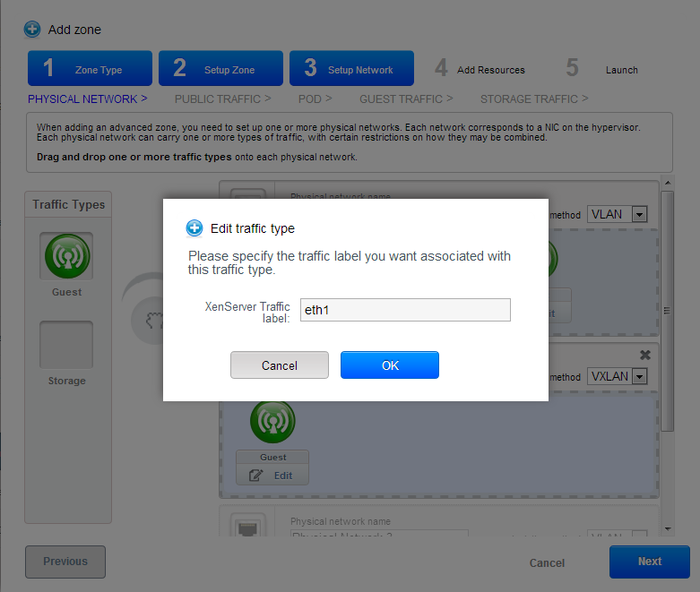Click the Guest icon in the VXLAN network

pos(272,421)
